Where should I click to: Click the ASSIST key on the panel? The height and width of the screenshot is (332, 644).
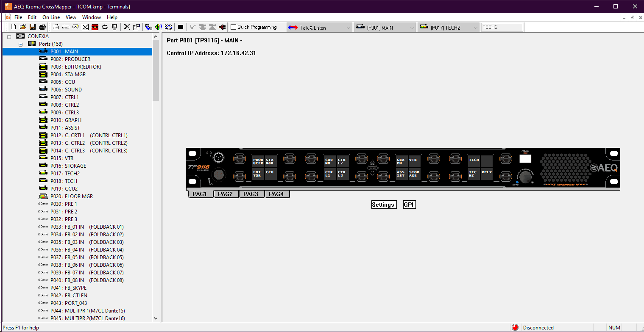coord(401,174)
